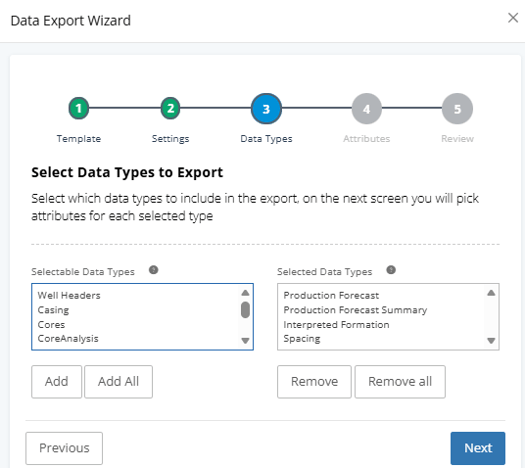Screen dimensions: 525x468
Task: Open the Template step label
Action: click(79, 139)
